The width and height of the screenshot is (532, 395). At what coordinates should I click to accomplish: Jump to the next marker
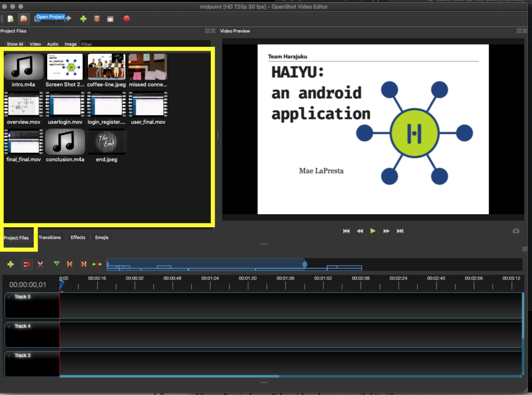pos(84,264)
